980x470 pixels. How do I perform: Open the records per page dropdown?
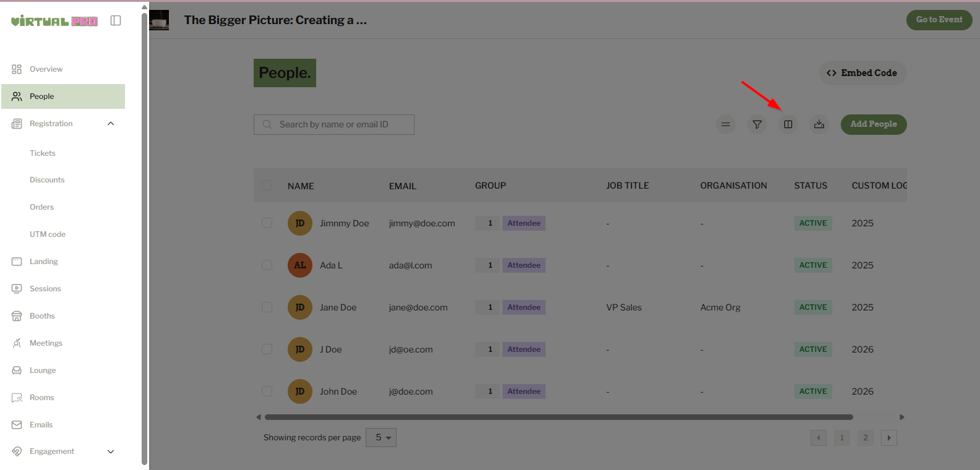click(381, 437)
